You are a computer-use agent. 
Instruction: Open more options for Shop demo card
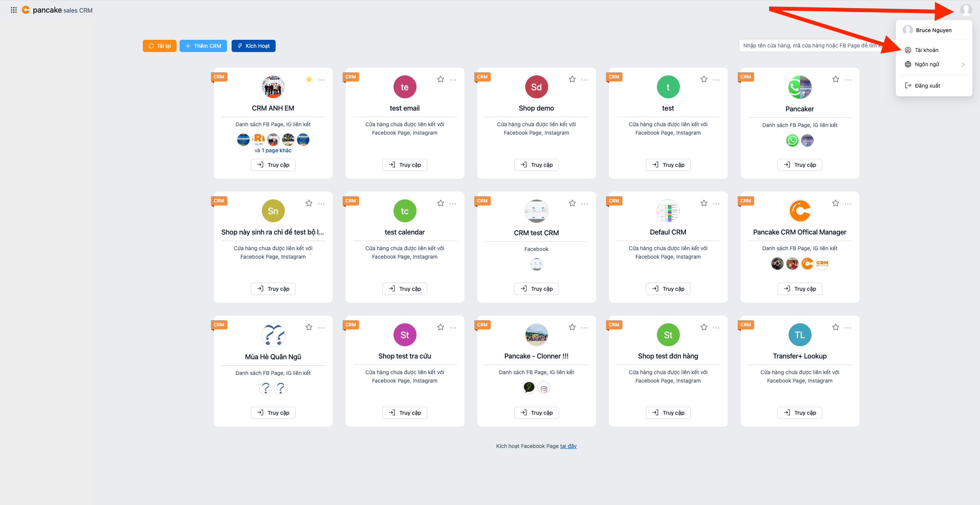(x=585, y=80)
